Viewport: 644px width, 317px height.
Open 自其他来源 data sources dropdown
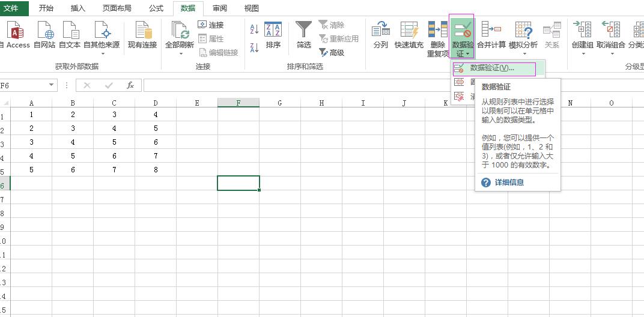(102, 38)
